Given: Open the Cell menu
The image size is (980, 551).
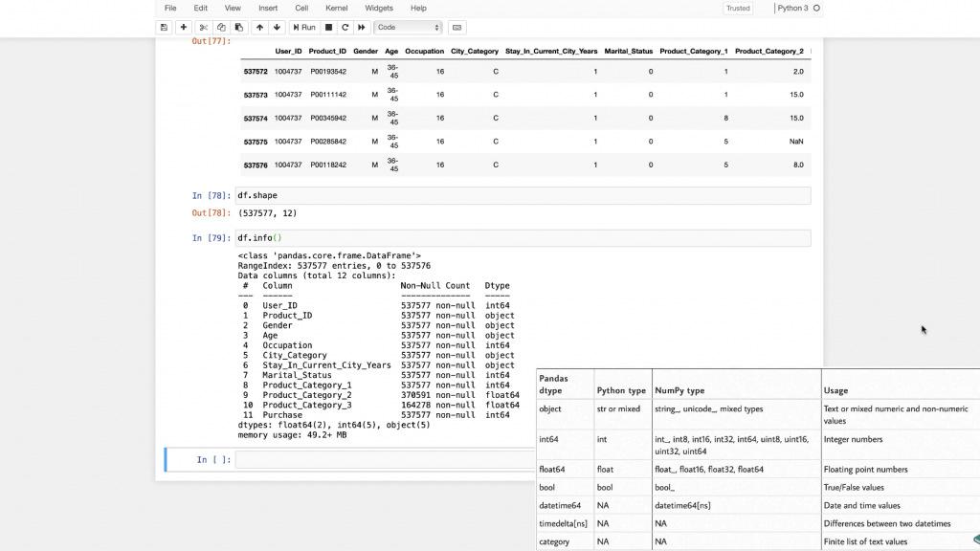Looking at the screenshot, I should pos(301,8).
